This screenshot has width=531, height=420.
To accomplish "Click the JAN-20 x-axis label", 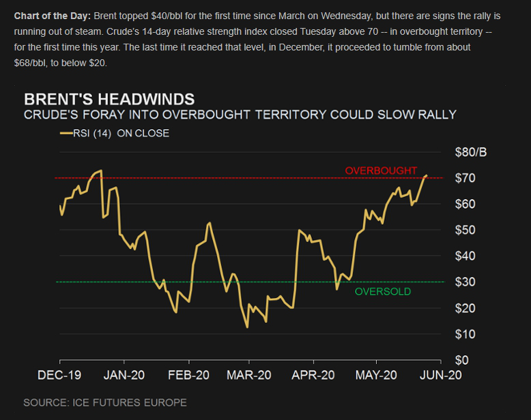I will (x=124, y=375).
